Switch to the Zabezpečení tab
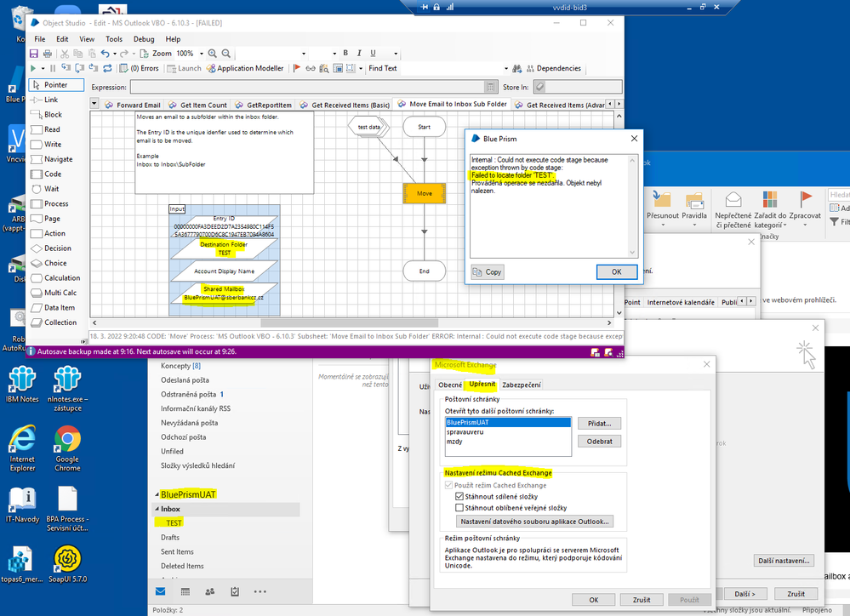Image resolution: width=850 pixels, height=616 pixels. pyautogui.click(x=521, y=385)
